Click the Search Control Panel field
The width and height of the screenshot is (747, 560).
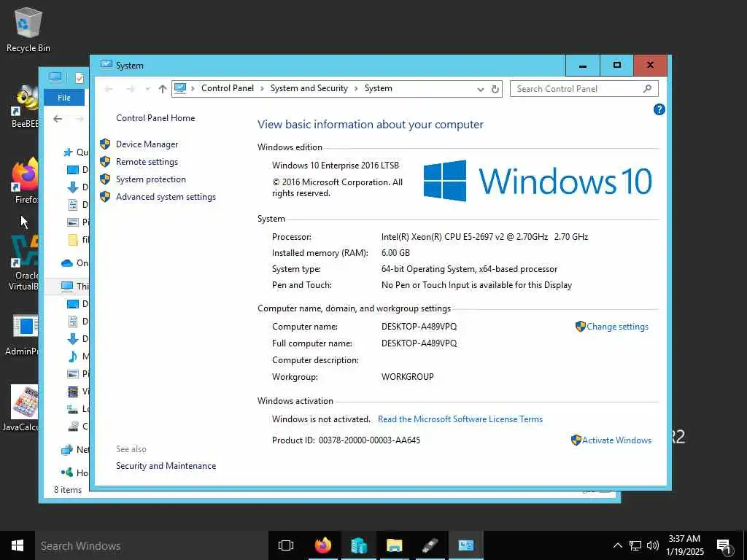tap(584, 89)
